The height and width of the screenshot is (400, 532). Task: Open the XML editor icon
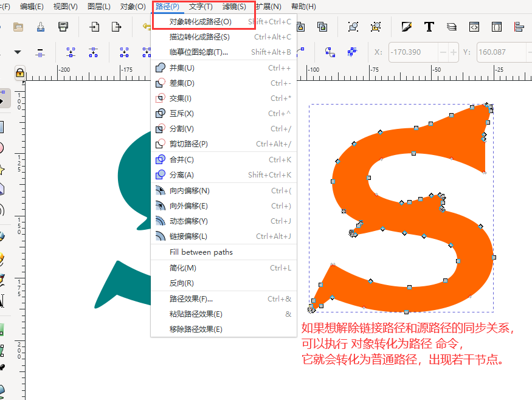click(474, 27)
